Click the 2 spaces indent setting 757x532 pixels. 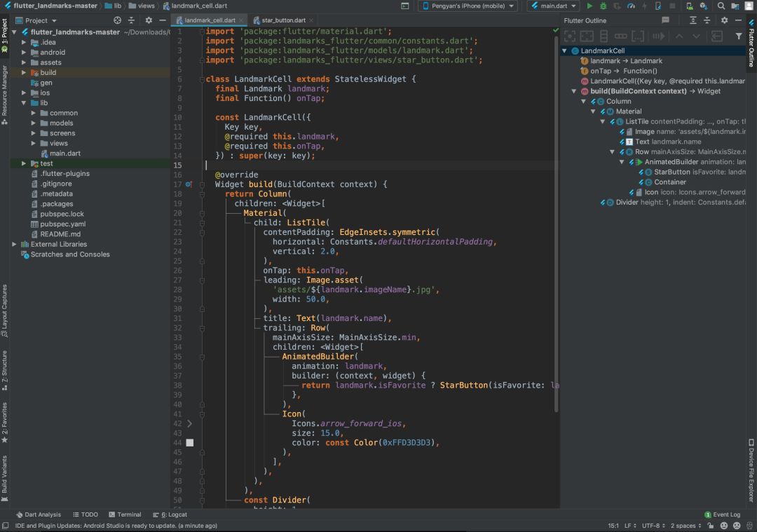pos(686,526)
